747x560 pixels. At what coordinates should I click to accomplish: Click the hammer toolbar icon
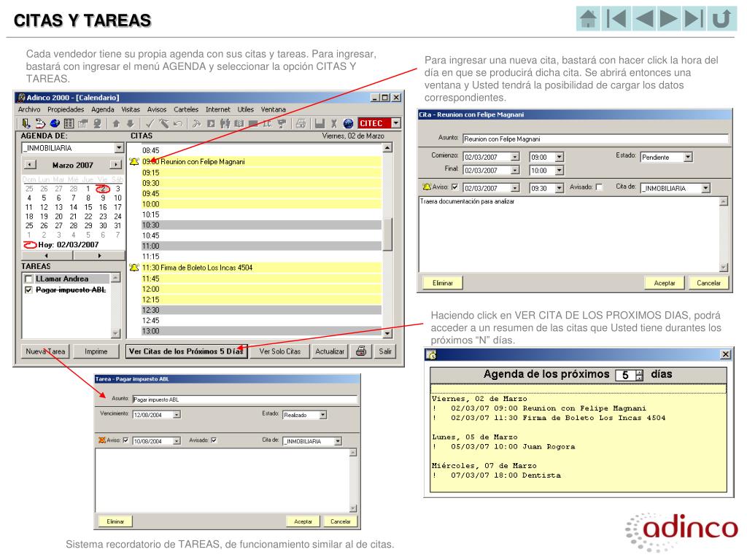pyautogui.click(x=196, y=124)
